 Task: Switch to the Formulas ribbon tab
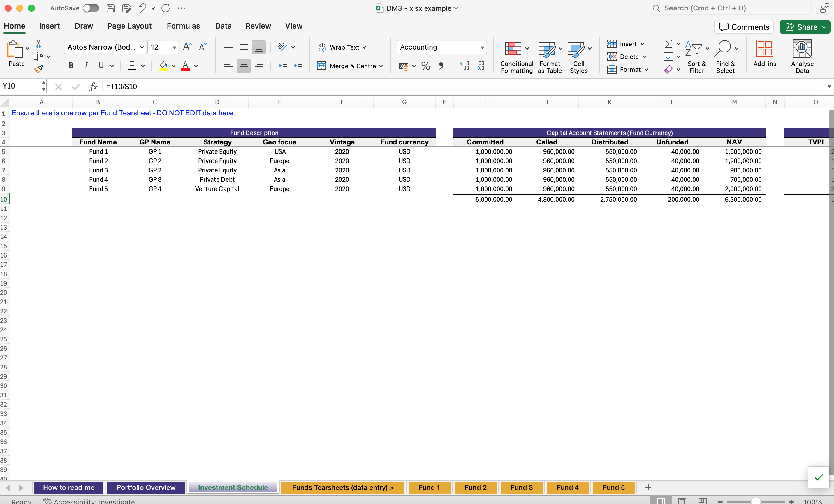point(183,26)
